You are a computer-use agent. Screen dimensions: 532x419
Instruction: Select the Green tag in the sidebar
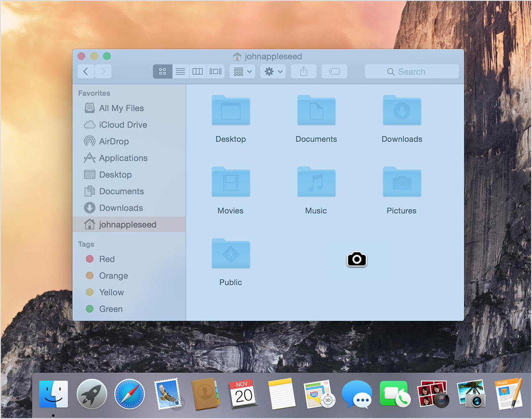(x=110, y=309)
